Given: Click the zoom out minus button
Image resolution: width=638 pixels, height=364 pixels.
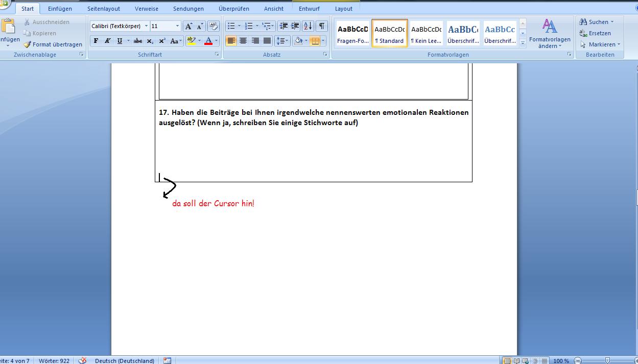Looking at the screenshot, I should tap(577, 360).
